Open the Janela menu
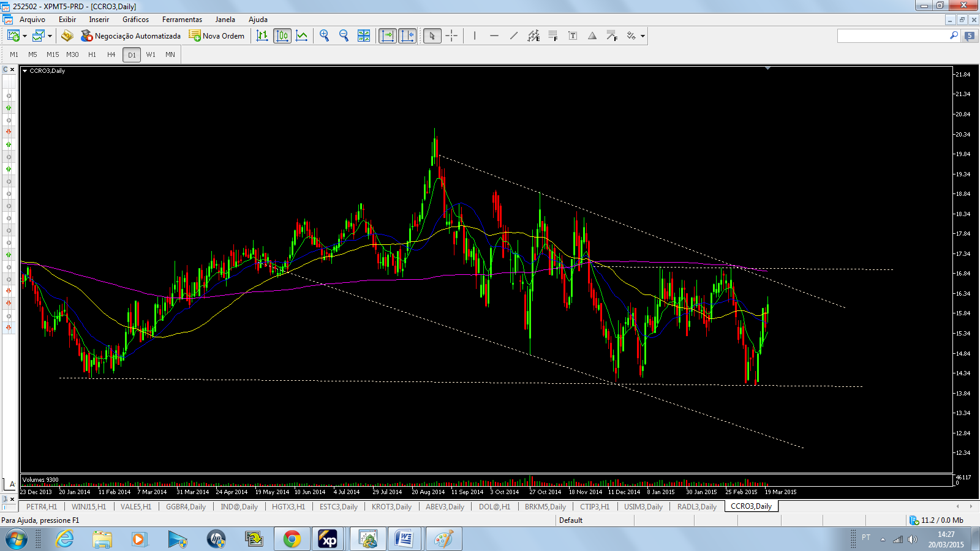The image size is (980, 551). [x=225, y=20]
